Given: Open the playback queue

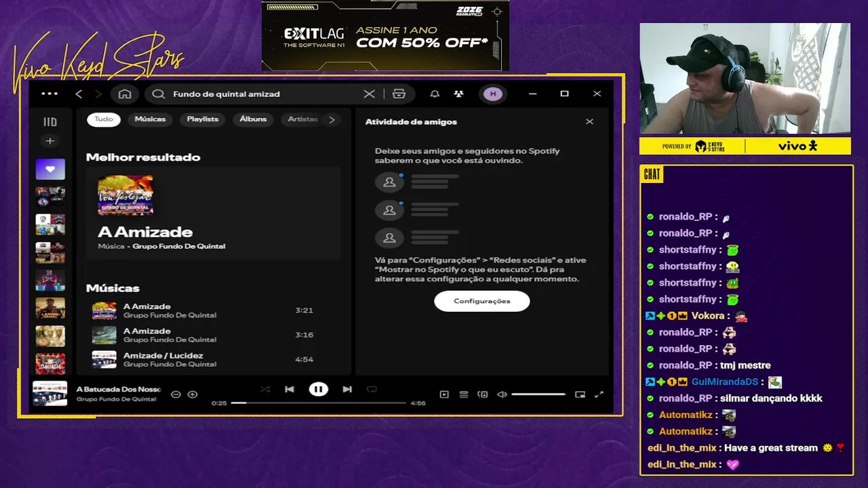Looking at the screenshot, I should pyautogui.click(x=464, y=394).
